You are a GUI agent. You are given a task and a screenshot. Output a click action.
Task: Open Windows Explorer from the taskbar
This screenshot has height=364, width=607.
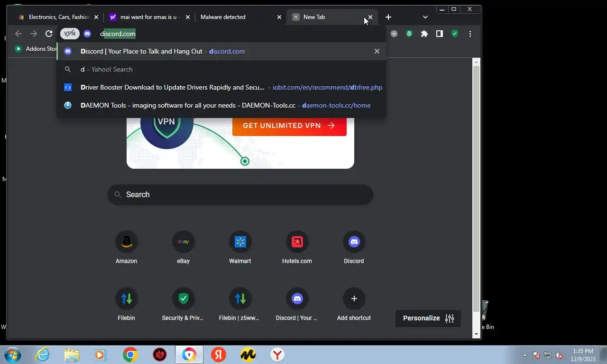pyautogui.click(x=72, y=355)
